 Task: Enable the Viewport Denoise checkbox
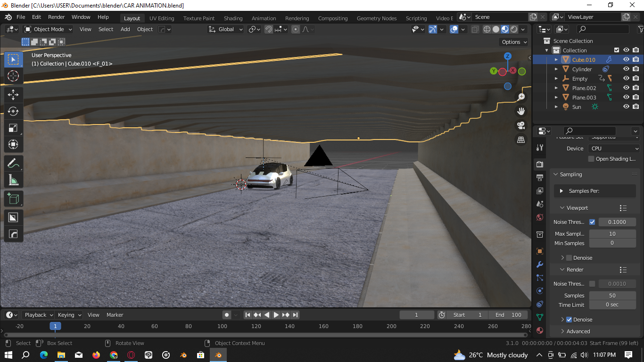[569, 258]
